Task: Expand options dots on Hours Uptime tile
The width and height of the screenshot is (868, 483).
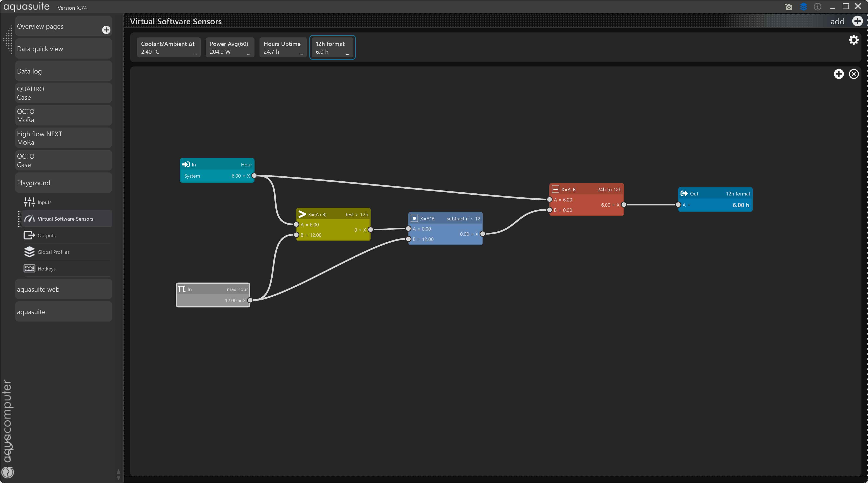Action: coord(301,54)
